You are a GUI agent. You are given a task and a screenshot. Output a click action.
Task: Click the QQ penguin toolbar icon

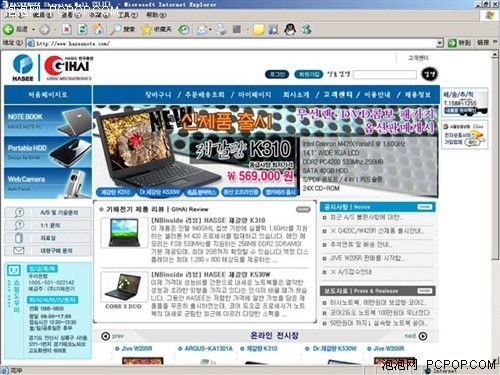tap(290, 29)
